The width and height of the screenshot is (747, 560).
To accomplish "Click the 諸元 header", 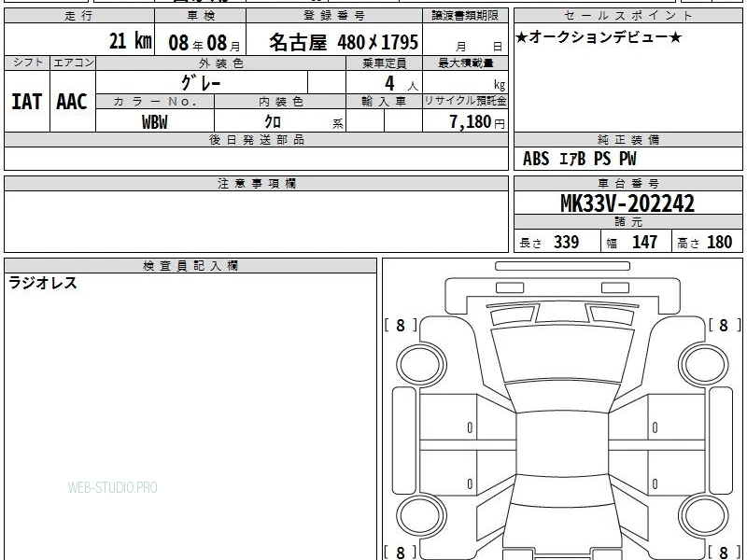I will tap(628, 222).
